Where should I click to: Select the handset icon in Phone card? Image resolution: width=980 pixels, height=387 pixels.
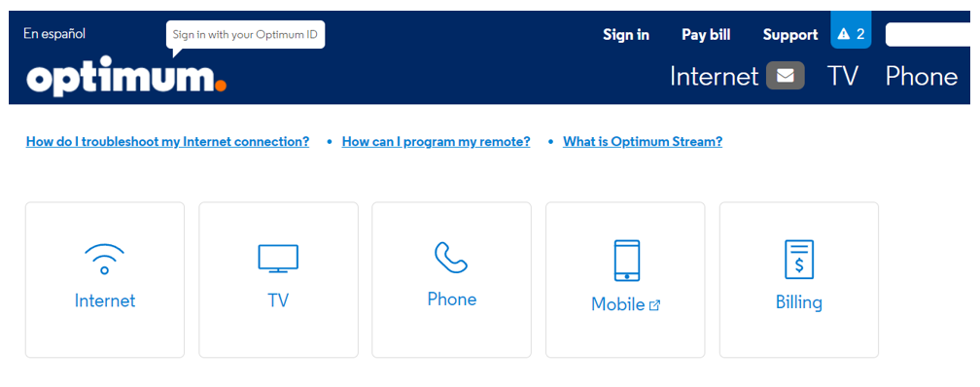(x=451, y=258)
